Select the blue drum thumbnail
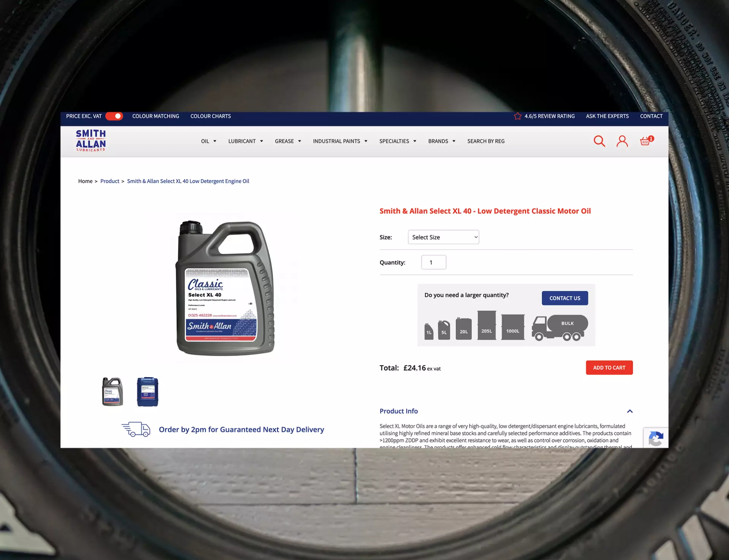This screenshot has width=729, height=560. coord(147,392)
